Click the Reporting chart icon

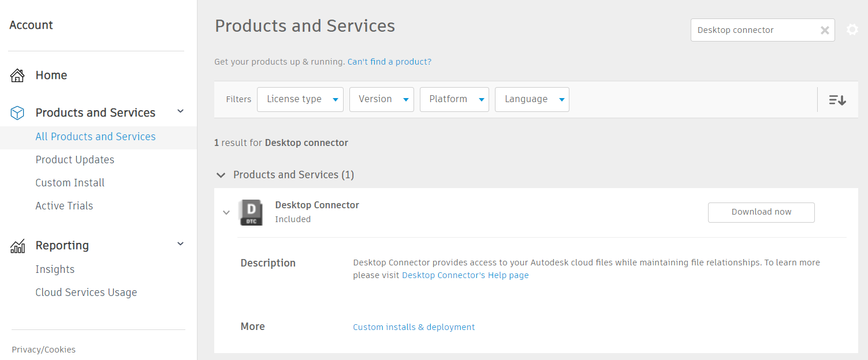point(17,246)
